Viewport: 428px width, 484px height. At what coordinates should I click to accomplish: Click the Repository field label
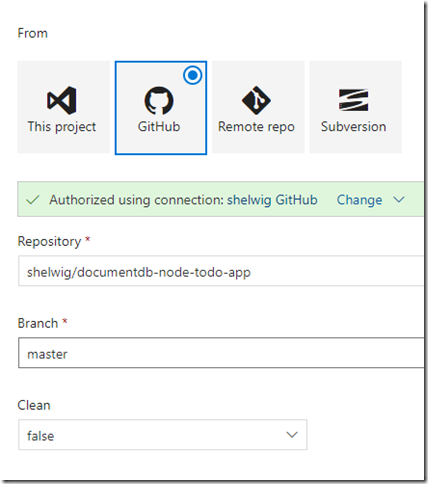pyautogui.click(x=49, y=241)
